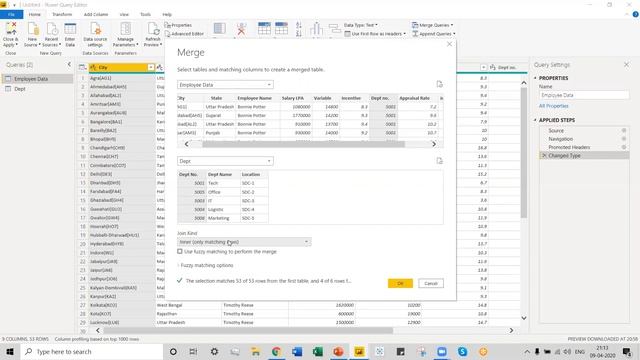
Task: Open Use First Row as Headers dropdown
Action: click(375, 34)
